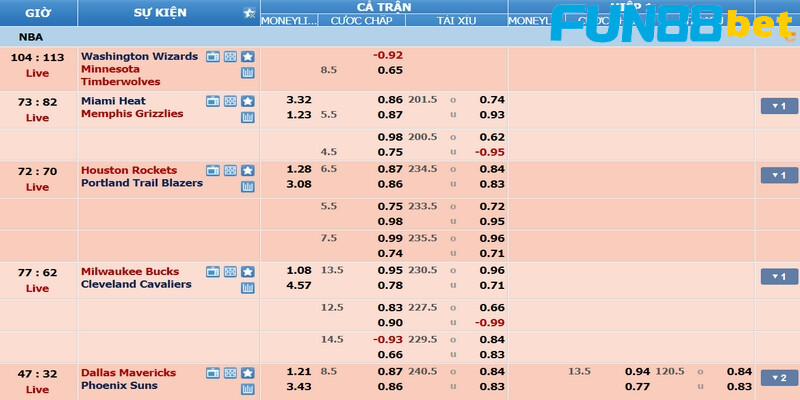Screen dimensions: 800x400
Task: Expand more bets for Miami Heat match
Action: click(779, 106)
